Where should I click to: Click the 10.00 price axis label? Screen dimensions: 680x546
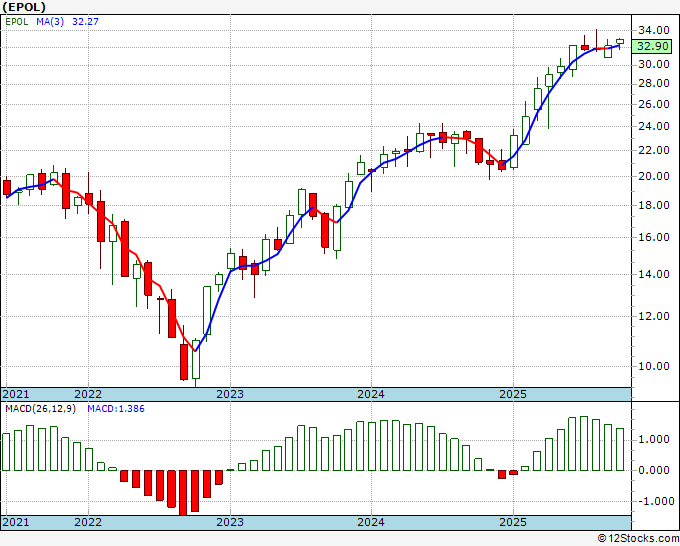pos(654,366)
